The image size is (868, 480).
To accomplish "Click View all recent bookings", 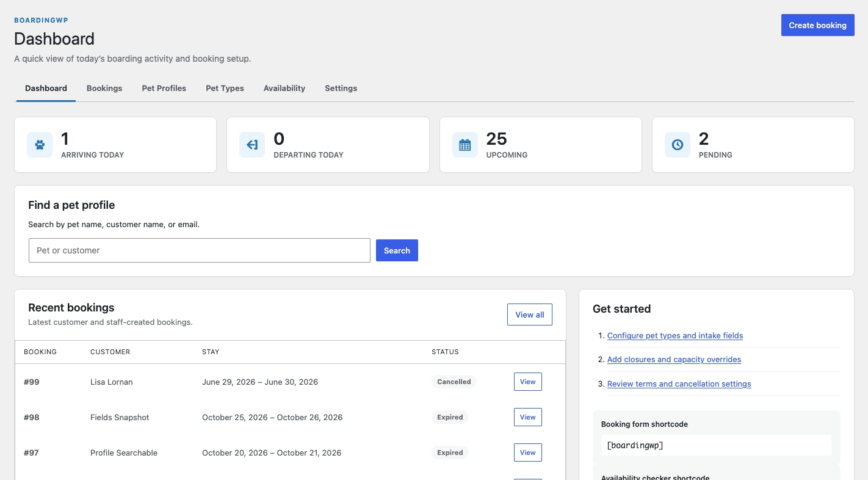I will point(529,315).
